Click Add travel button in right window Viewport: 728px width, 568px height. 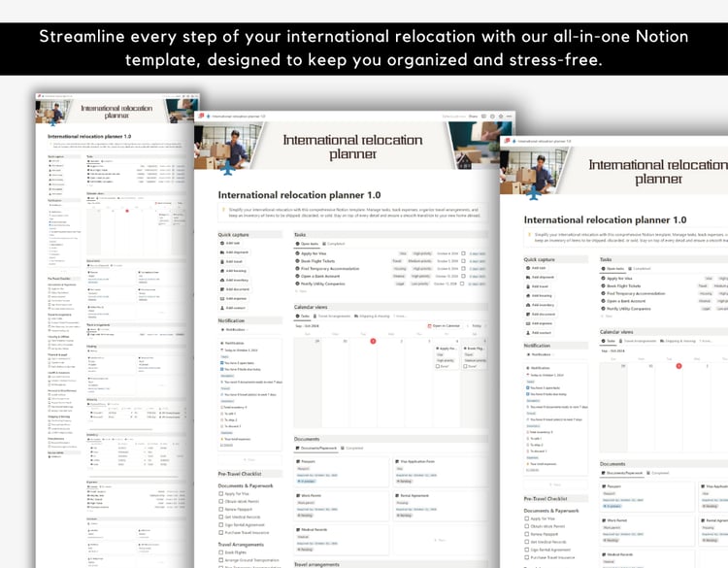[x=537, y=286]
